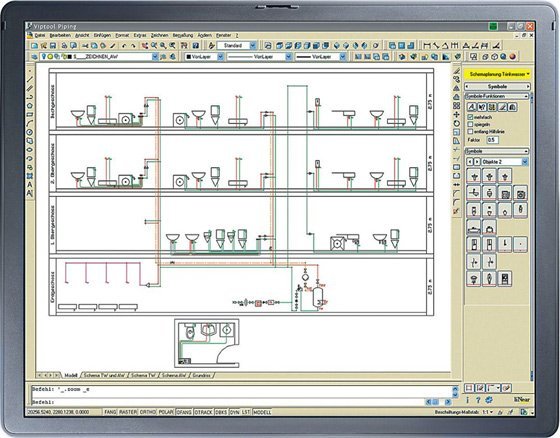Image resolution: width=560 pixels, height=438 pixels.
Task: Insert the bathtub symbol from palette
Action: point(474,227)
